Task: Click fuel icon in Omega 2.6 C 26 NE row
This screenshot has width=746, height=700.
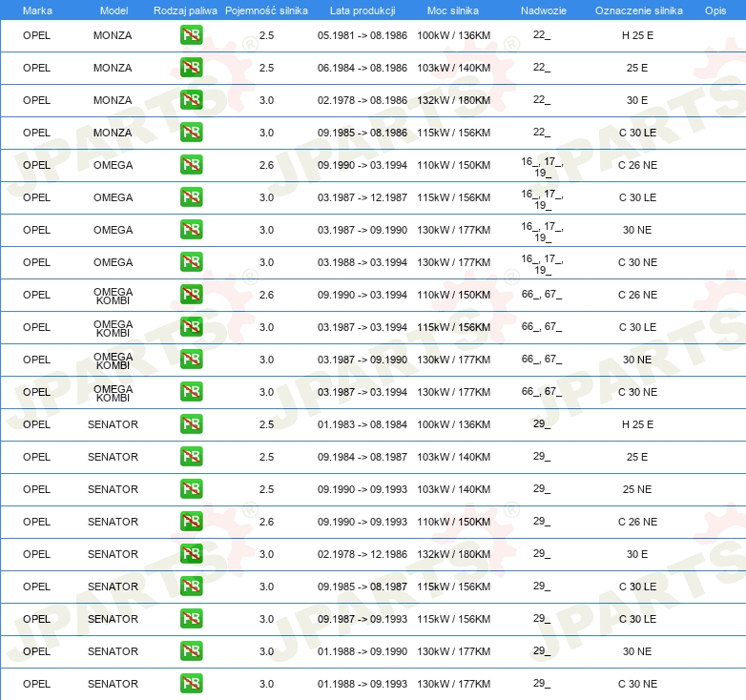Action: (x=191, y=165)
